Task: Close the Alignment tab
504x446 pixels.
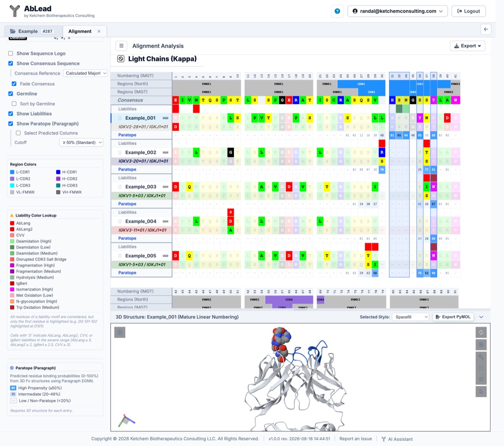Action: click(99, 31)
